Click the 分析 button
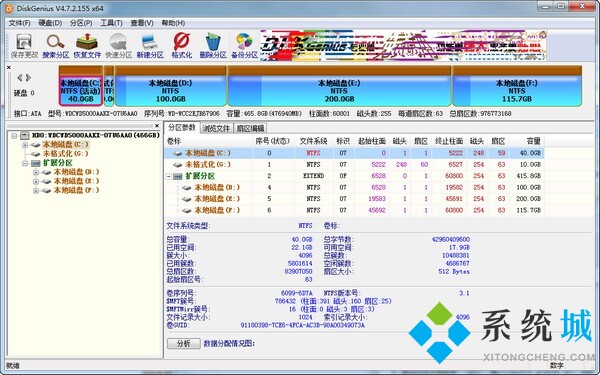The height and width of the screenshot is (375, 600). pyautogui.click(x=184, y=343)
